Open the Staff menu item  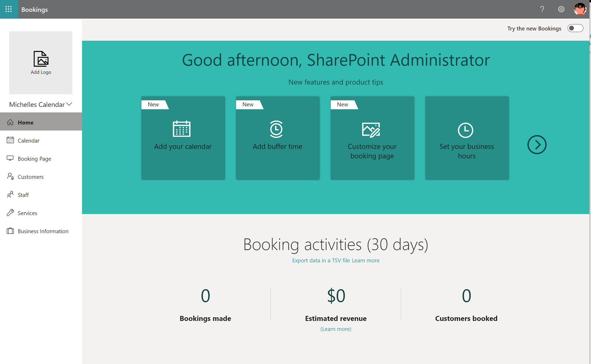41,195
